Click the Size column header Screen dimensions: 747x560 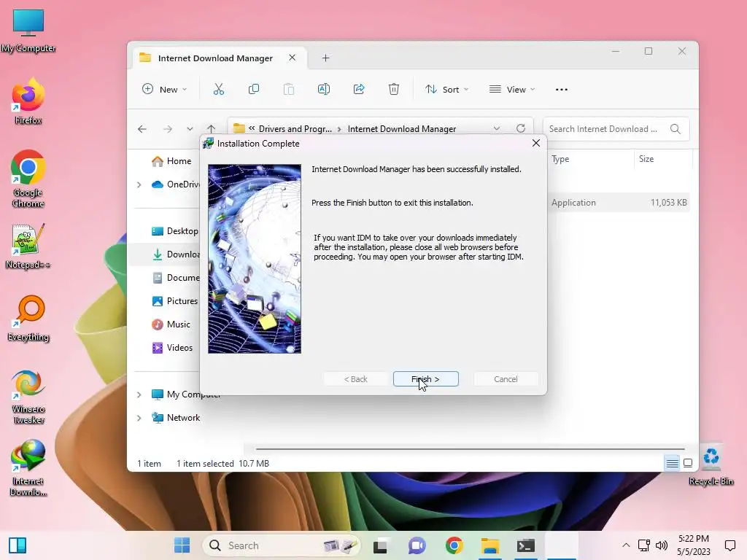[x=646, y=159]
